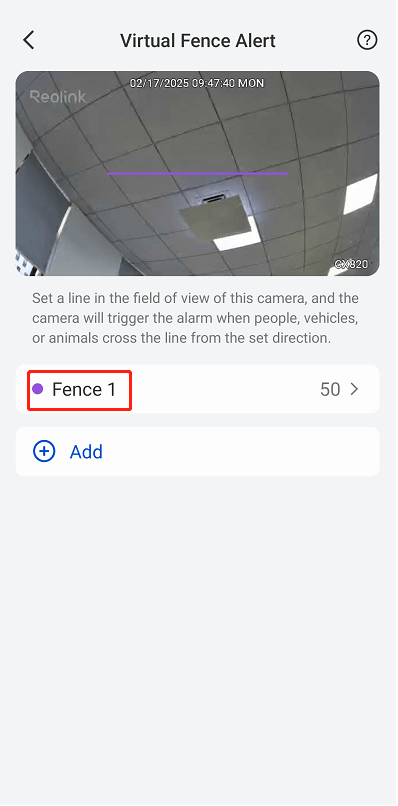The width and height of the screenshot is (398, 806).
Task: Tap the CX820 model label on preview
Action: [x=351, y=264]
